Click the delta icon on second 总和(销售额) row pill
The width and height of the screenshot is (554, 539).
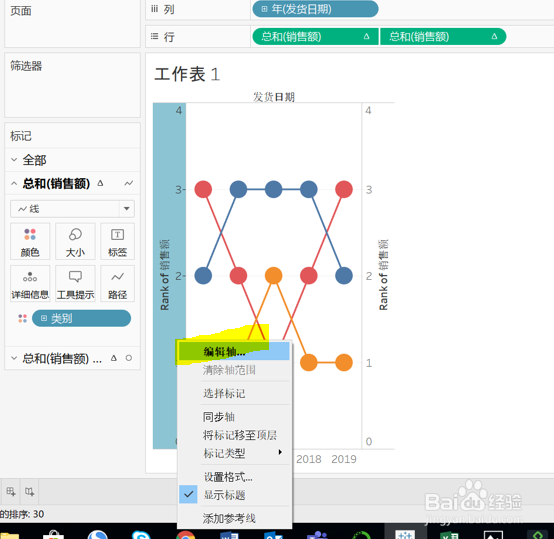click(494, 36)
